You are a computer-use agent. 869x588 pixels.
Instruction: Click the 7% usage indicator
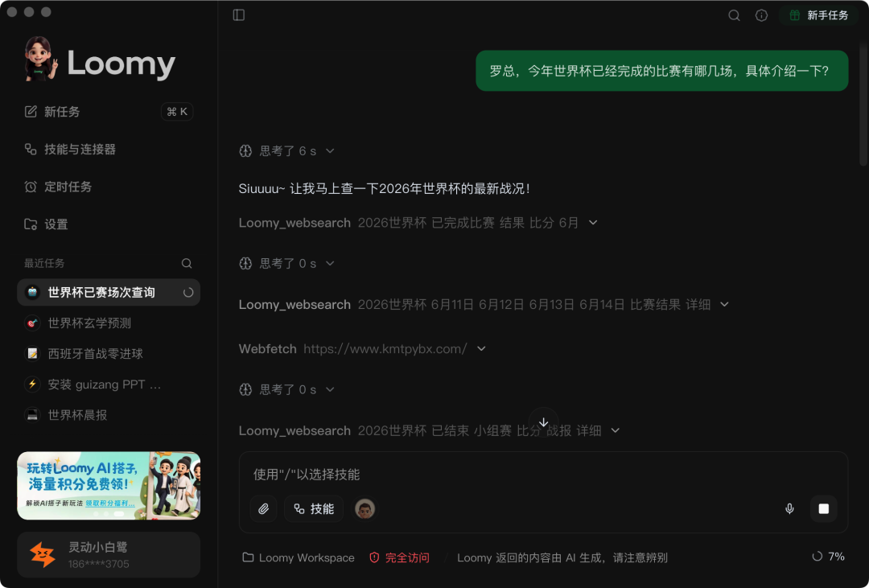tap(828, 557)
